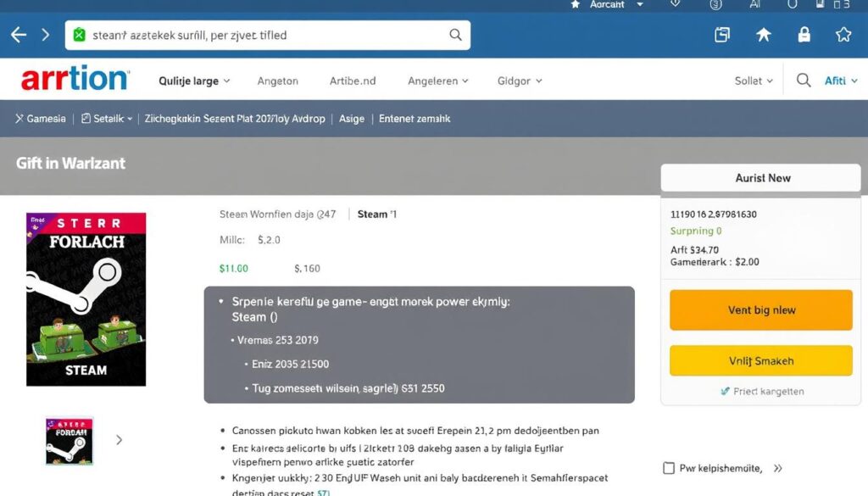
Task: Open the search magnifier in the address bar
Action: [455, 35]
